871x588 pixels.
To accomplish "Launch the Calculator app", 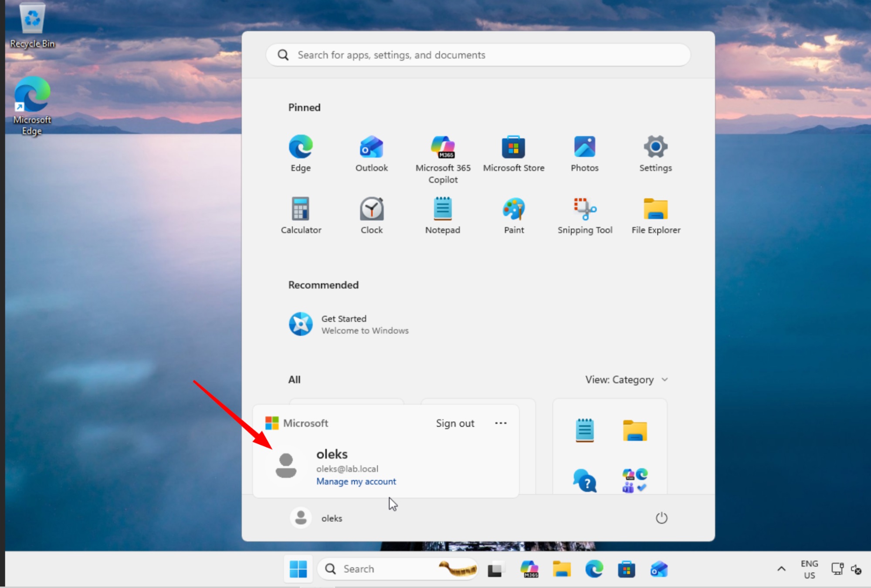I will pyautogui.click(x=301, y=216).
